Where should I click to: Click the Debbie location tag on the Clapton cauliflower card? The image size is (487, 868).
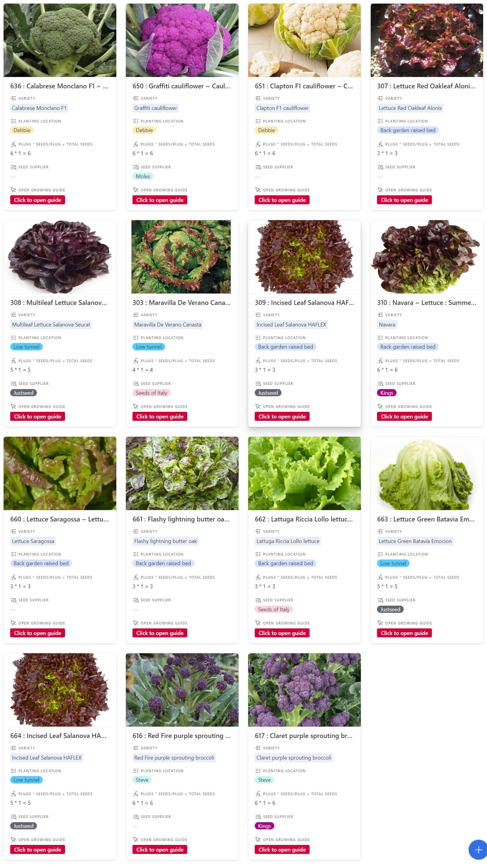point(266,130)
